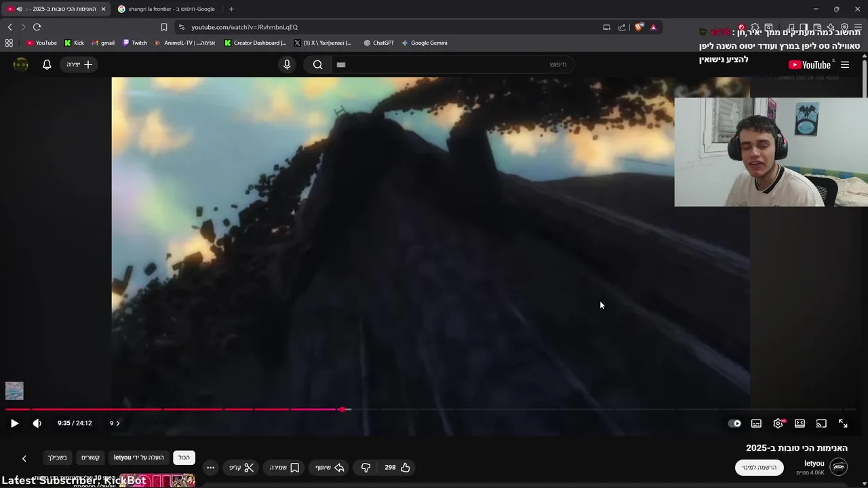Open AnimeIL-TV bookmark
Image resolution: width=868 pixels, height=488 pixels.
coord(184,43)
